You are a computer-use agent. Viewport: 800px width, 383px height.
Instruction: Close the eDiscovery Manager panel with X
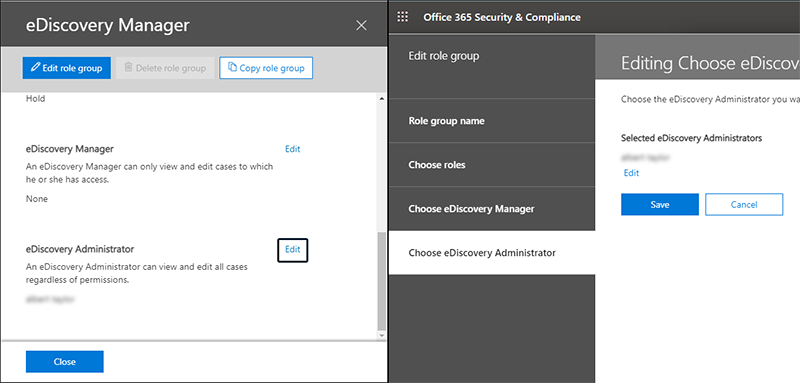click(x=361, y=25)
